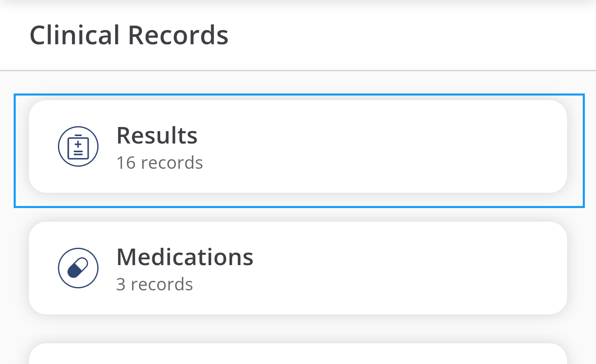Select the "Medications" title text
This screenshot has height=364, width=596.
tap(185, 257)
